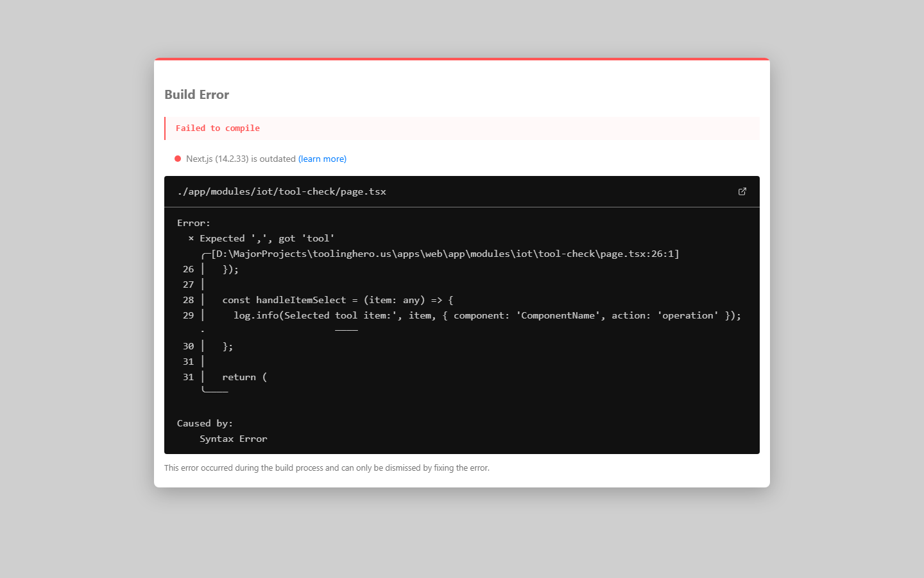Viewport: 924px width, 578px height.
Task: Follow the 'learn more' link
Action: pyautogui.click(x=322, y=159)
